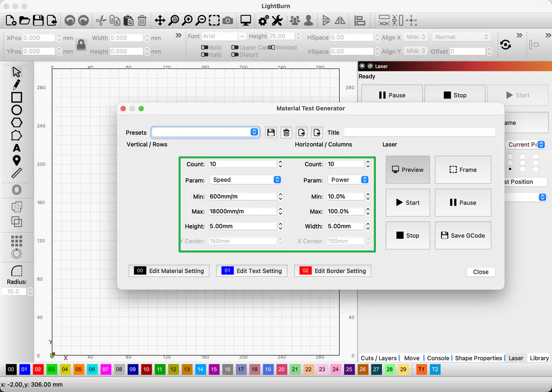Click Edit Border Setting button
Viewport: 552px width, 392px height.
333,271
